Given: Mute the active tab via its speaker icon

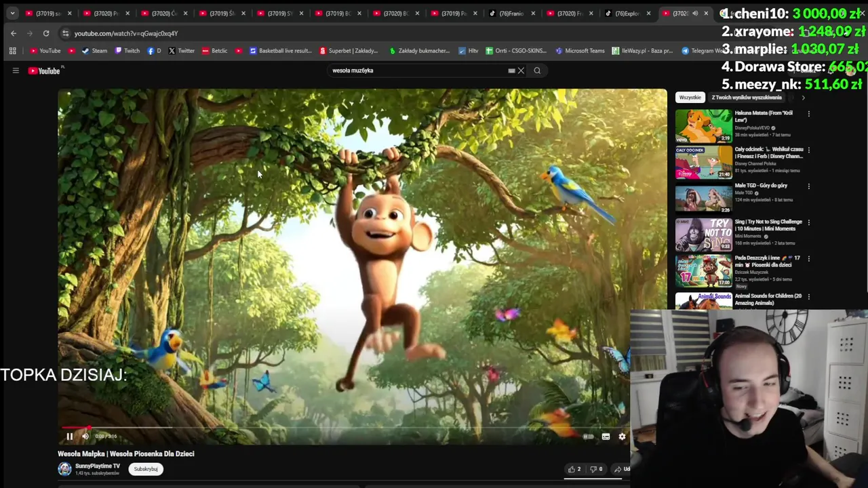Looking at the screenshot, I should (x=695, y=13).
